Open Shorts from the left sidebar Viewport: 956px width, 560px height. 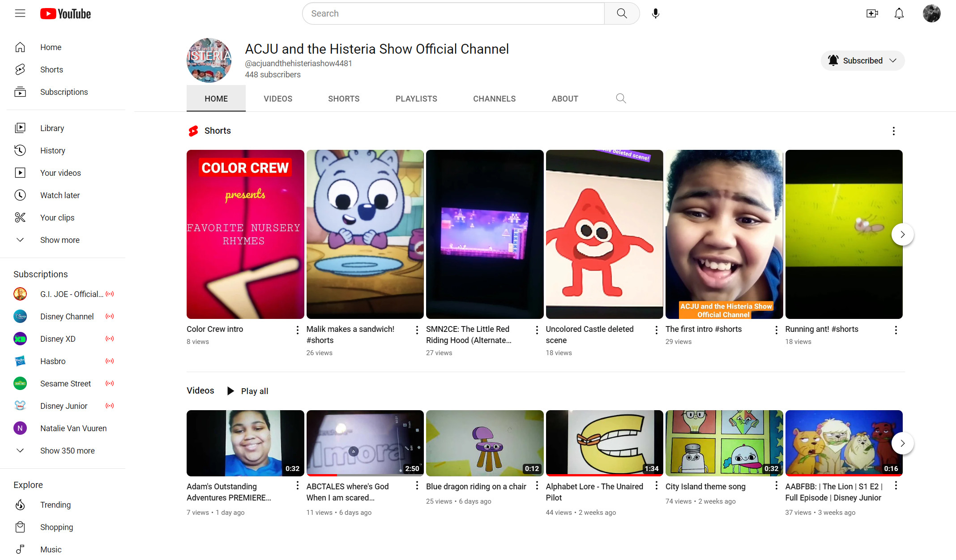click(x=51, y=70)
